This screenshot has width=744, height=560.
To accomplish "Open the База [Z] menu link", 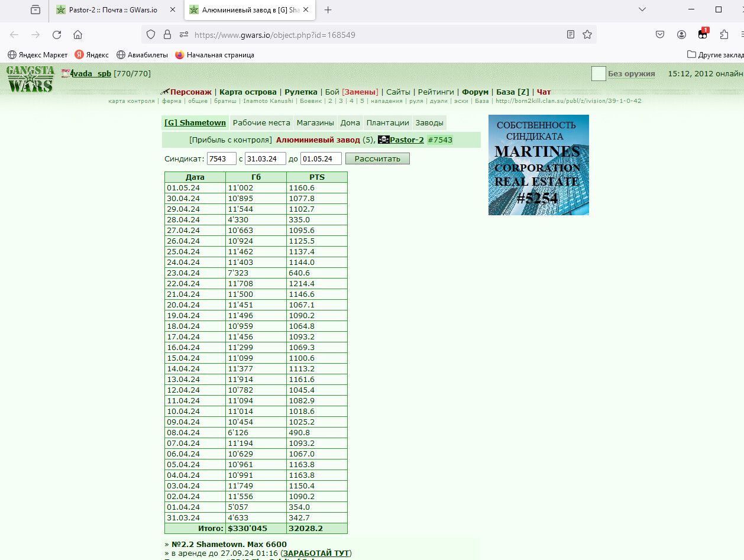I will click(x=513, y=92).
